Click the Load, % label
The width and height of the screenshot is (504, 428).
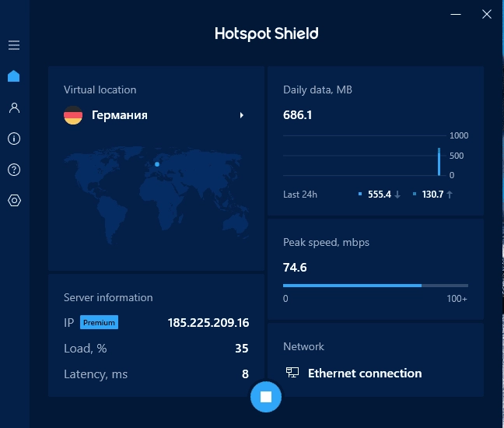pyautogui.click(x=86, y=349)
